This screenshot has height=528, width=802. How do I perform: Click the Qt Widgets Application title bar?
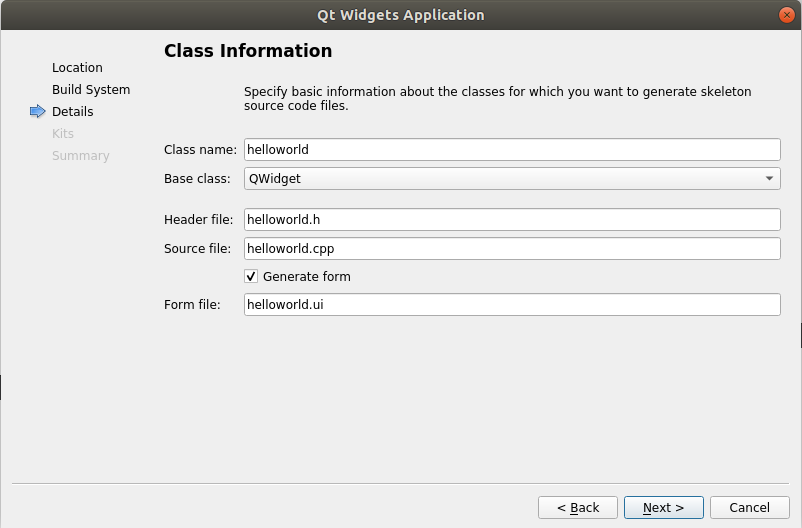(x=400, y=15)
